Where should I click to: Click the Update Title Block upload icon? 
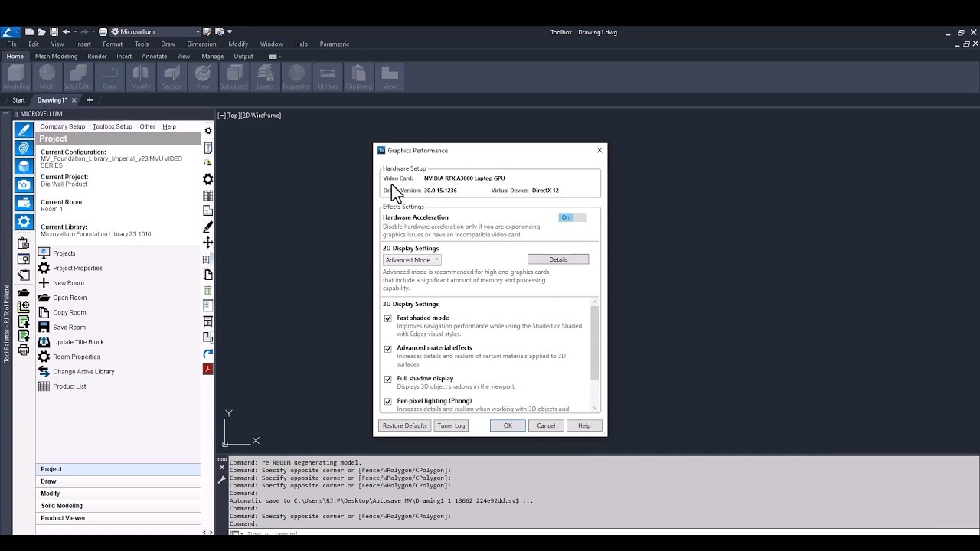pyautogui.click(x=44, y=341)
